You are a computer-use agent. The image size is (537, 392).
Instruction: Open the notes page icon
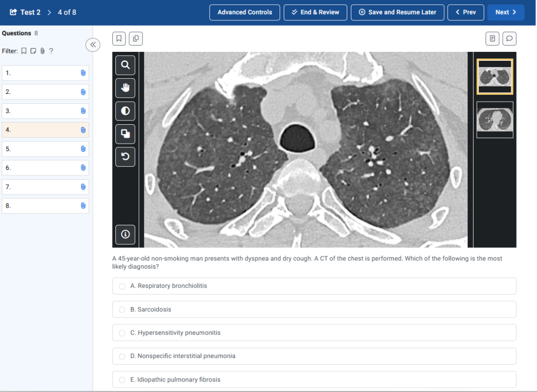(x=492, y=38)
